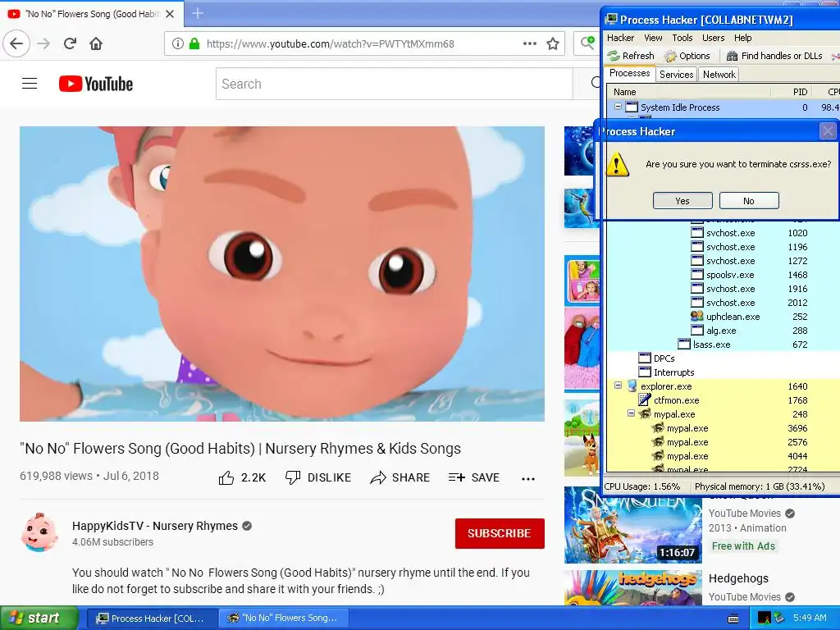Click the YouTube search field
840x630 pixels.
(x=395, y=84)
